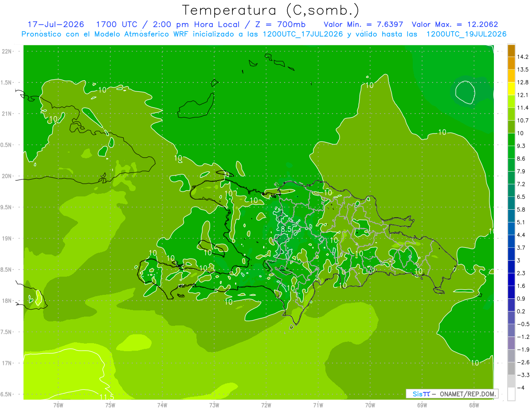Click the legend value '-1.9'
Image resolution: width=532 pixels, height=411 pixels.
tap(523, 350)
